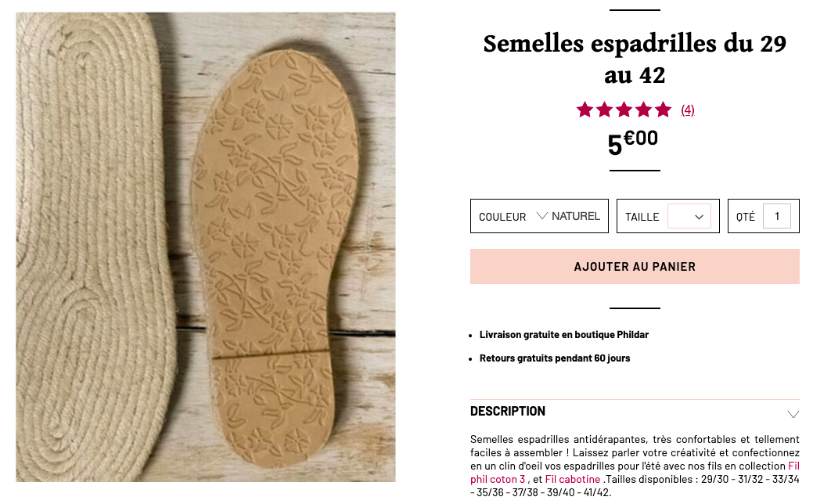Image resolution: width=813 pixels, height=504 pixels.
Task: Click the espadrille sole product image
Action: 206,247
